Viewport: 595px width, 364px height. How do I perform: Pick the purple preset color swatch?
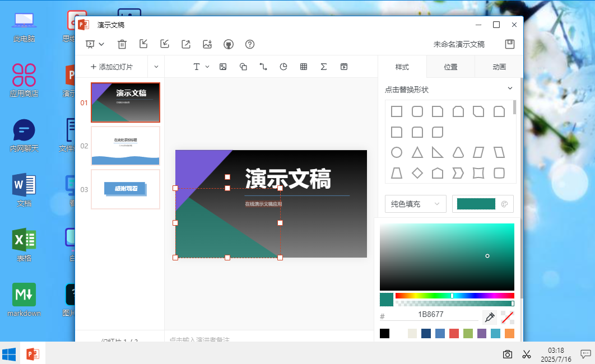pyautogui.click(x=481, y=333)
